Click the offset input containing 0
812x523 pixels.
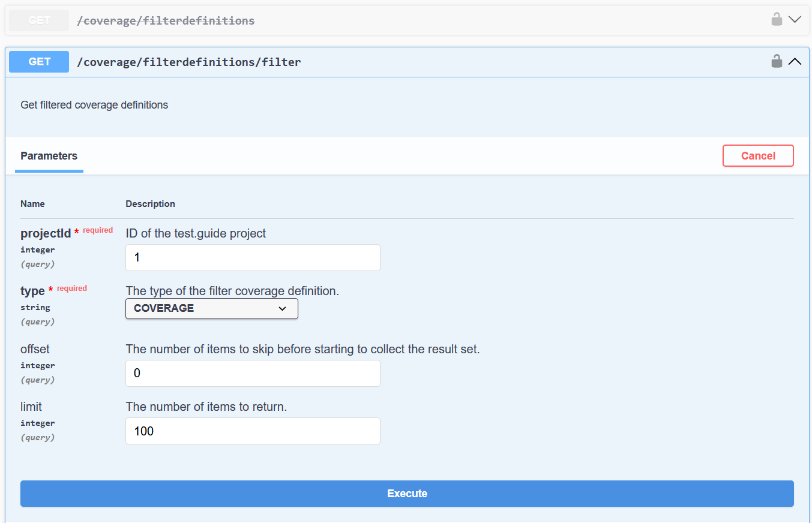252,373
